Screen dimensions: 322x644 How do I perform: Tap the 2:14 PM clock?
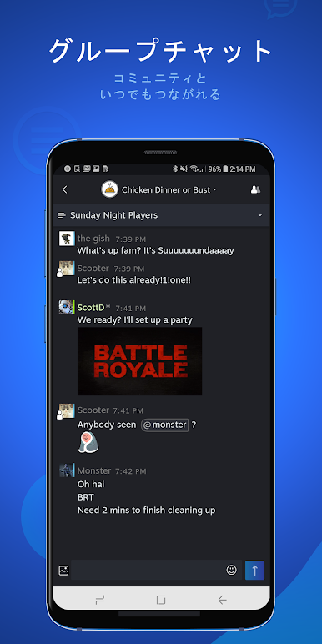[x=243, y=169]
